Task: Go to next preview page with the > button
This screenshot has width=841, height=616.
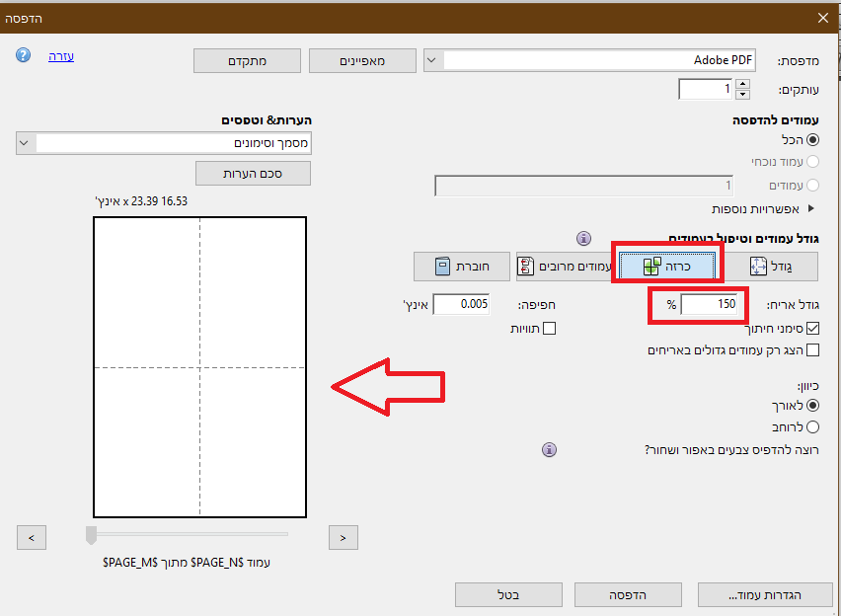Action: [344, 538]
